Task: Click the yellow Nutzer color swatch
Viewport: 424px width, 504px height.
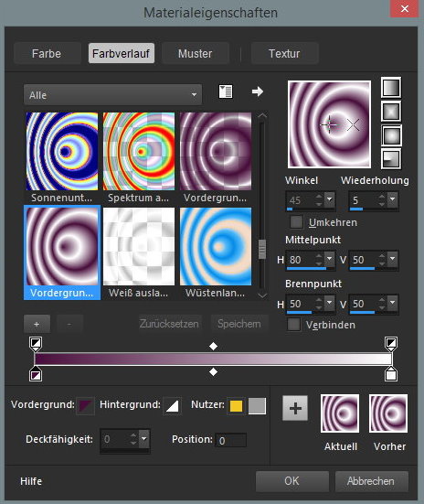Action: 236,406
